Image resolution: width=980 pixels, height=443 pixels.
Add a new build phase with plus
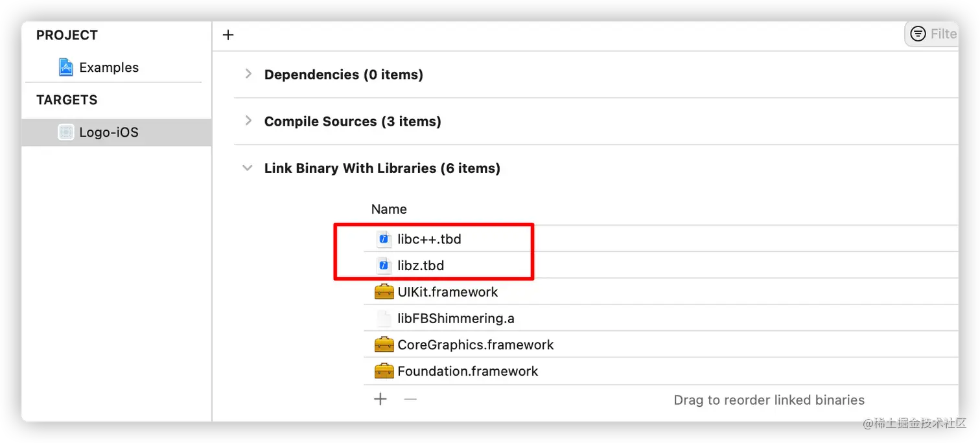[228, 35]
